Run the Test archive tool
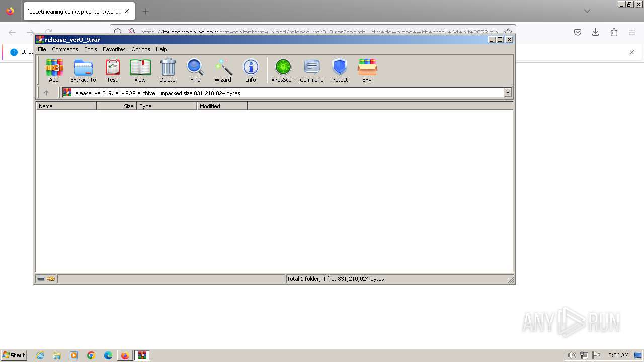Screen dimensions: 644x362 tap(112, 70)
